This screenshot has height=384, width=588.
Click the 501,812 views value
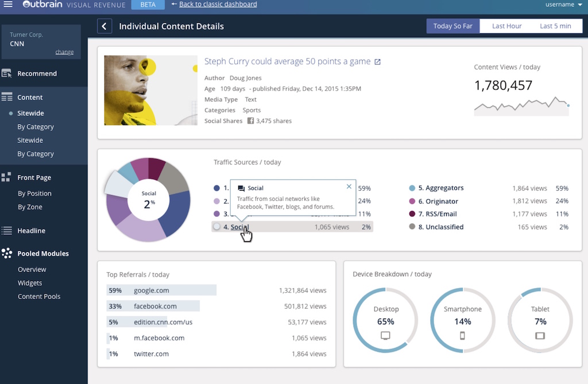305,306
